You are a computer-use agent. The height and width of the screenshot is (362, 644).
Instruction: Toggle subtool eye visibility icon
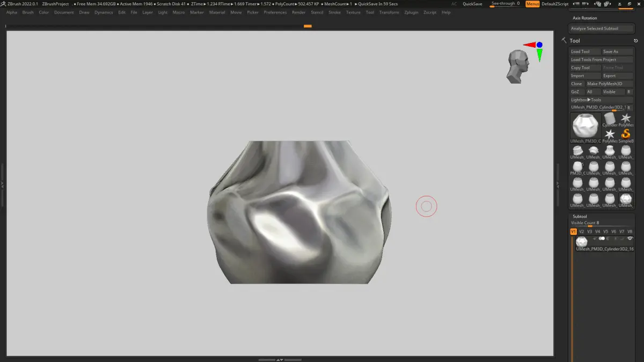(x=630, y=238)
